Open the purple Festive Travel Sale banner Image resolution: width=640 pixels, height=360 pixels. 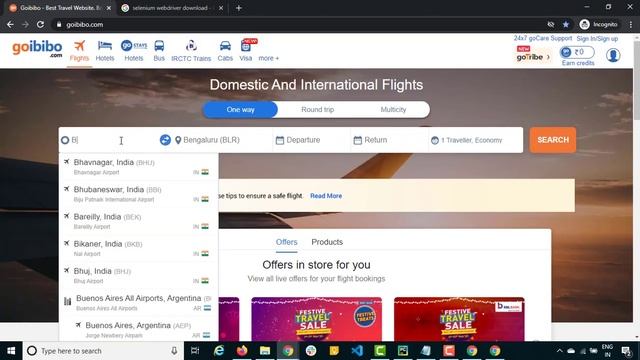pos(317,319)
